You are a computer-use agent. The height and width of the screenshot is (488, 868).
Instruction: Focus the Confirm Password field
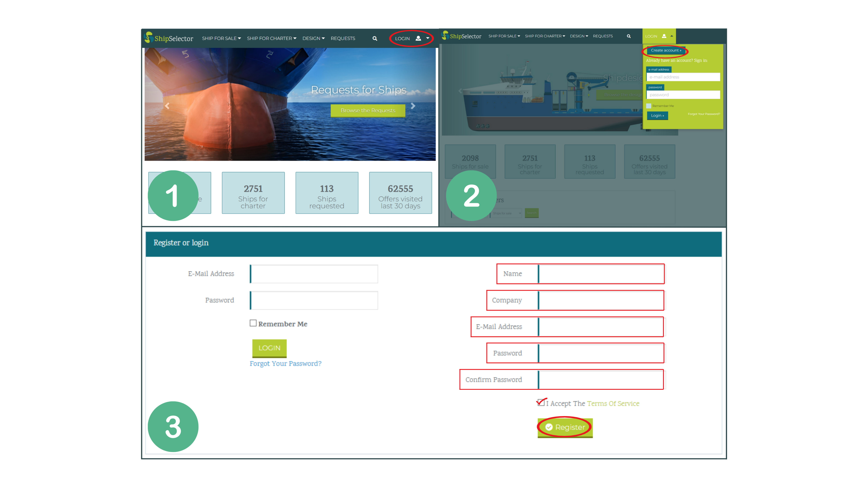click(x=602, y=380)
